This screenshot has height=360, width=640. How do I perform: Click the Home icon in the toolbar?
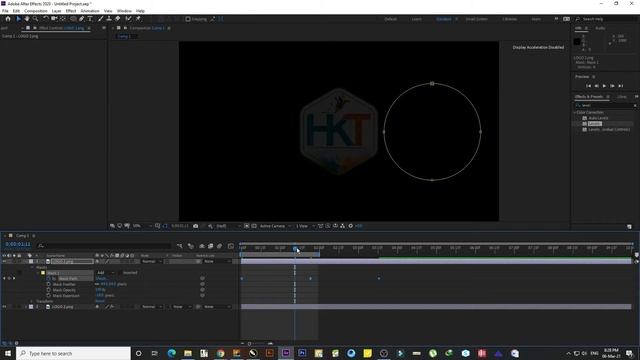[x=8, y=19]
